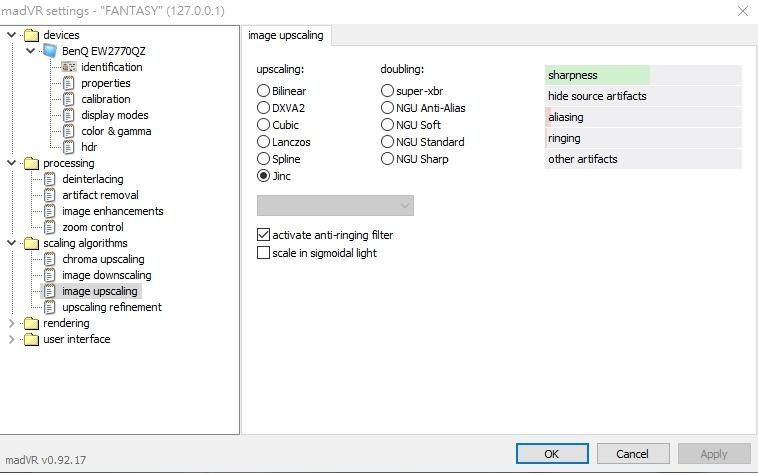Collapse the scaling algorithms tree node
Image resolution: width=758 pixels, height=473 pixels.
coord(12,243)
